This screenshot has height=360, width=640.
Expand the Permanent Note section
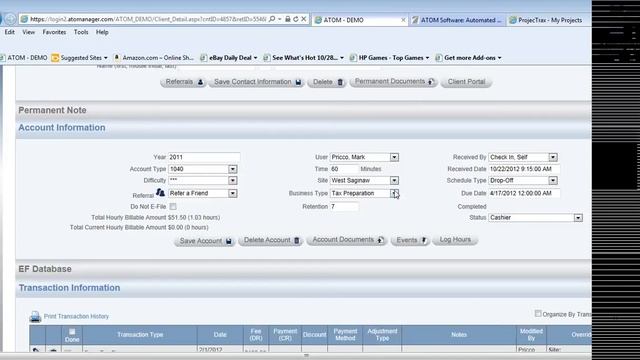click(x=52, y=110)
